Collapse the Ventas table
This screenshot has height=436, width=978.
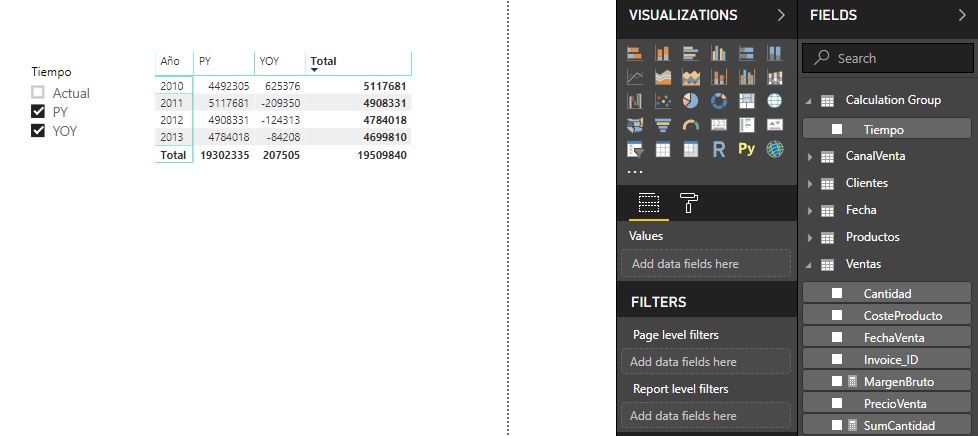(810, 265)
